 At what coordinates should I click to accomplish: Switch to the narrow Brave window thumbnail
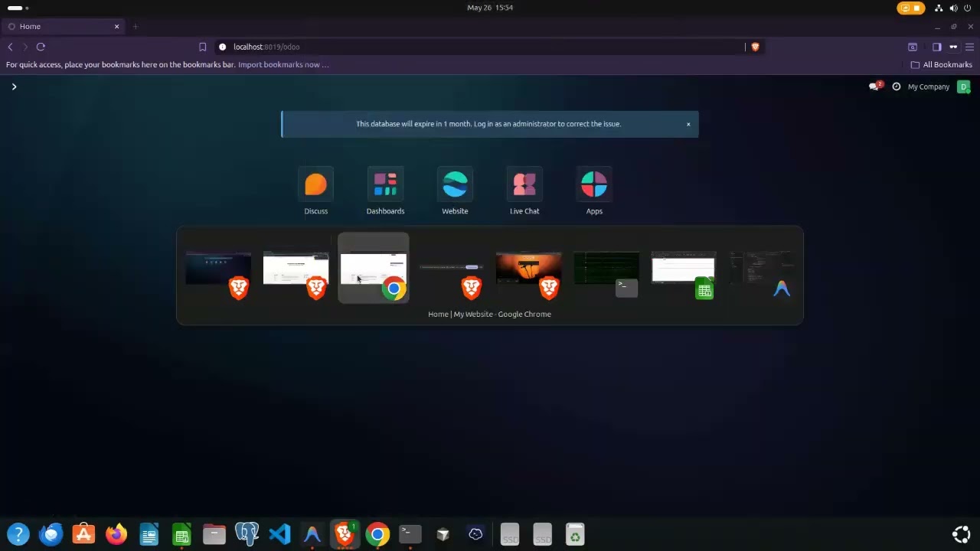(451, 269)
